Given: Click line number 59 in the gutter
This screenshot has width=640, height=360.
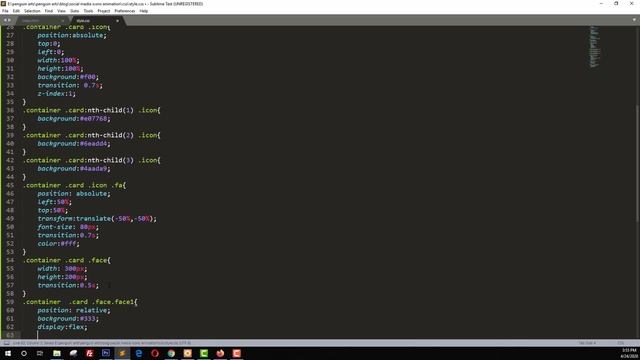Looking at the screenshot, I should [10, 302].
